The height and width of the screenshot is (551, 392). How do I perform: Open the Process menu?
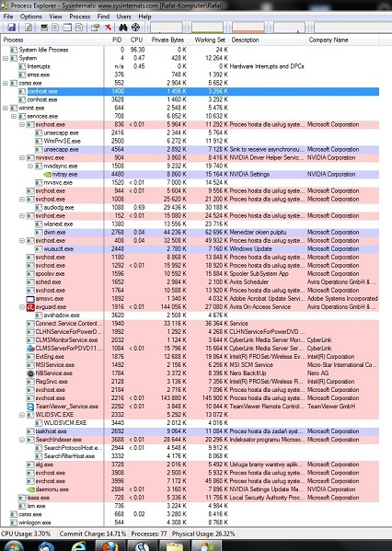tap(79, 17)
